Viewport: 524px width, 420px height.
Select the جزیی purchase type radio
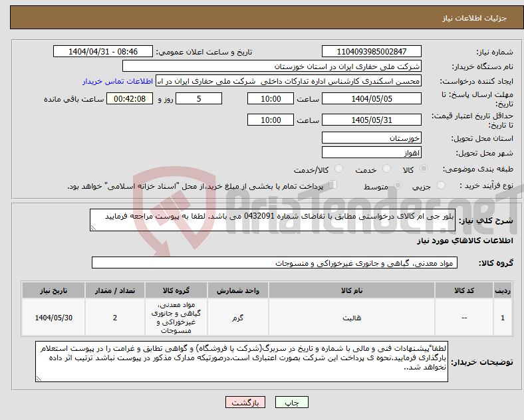[x=441, y=185]
